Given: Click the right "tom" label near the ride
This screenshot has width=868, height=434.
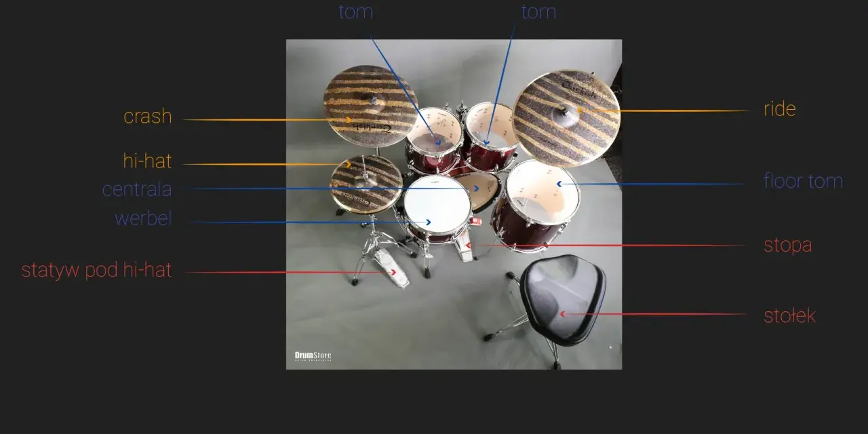Looking at the screenshot, I should coord(539,12).
